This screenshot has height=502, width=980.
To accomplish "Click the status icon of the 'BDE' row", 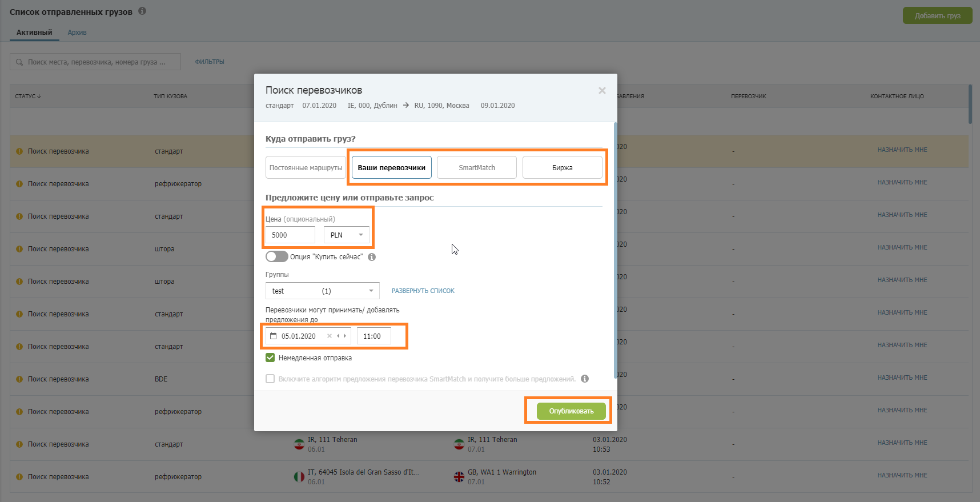I will (19, 379).
